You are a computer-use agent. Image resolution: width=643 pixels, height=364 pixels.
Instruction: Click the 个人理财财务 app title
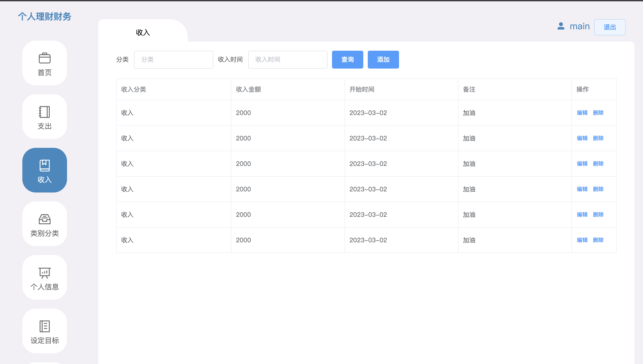45,17
